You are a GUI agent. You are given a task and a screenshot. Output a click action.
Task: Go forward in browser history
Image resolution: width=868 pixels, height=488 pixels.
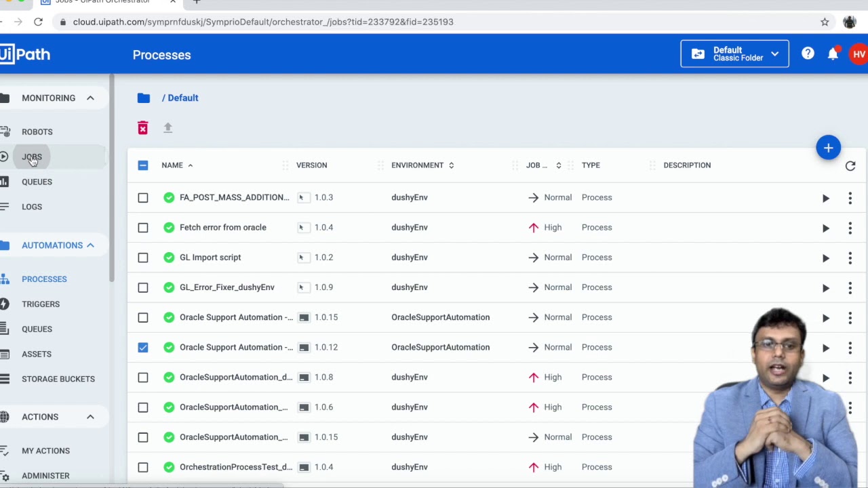18,22
